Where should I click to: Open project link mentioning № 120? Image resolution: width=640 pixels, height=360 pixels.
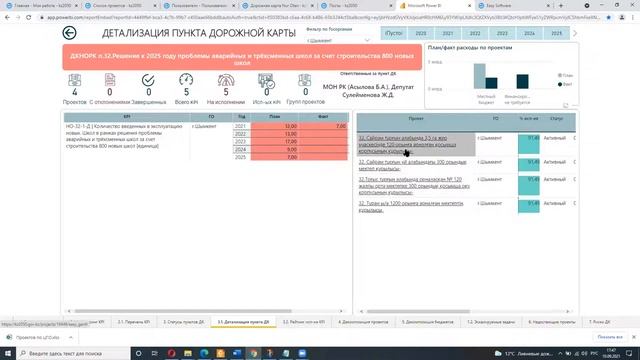(x=414, y=186)
